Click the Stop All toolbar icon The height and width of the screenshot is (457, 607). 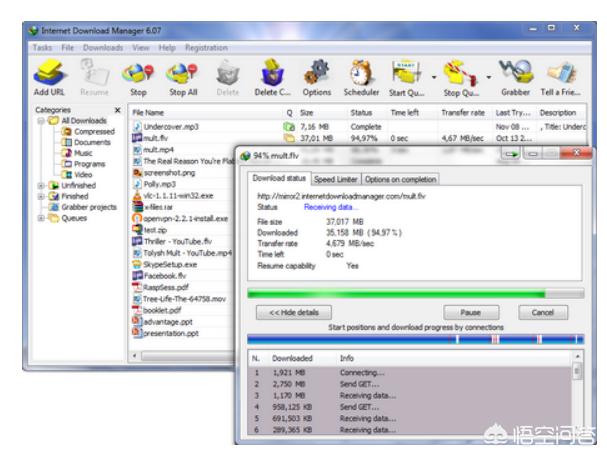coord(183,79)
